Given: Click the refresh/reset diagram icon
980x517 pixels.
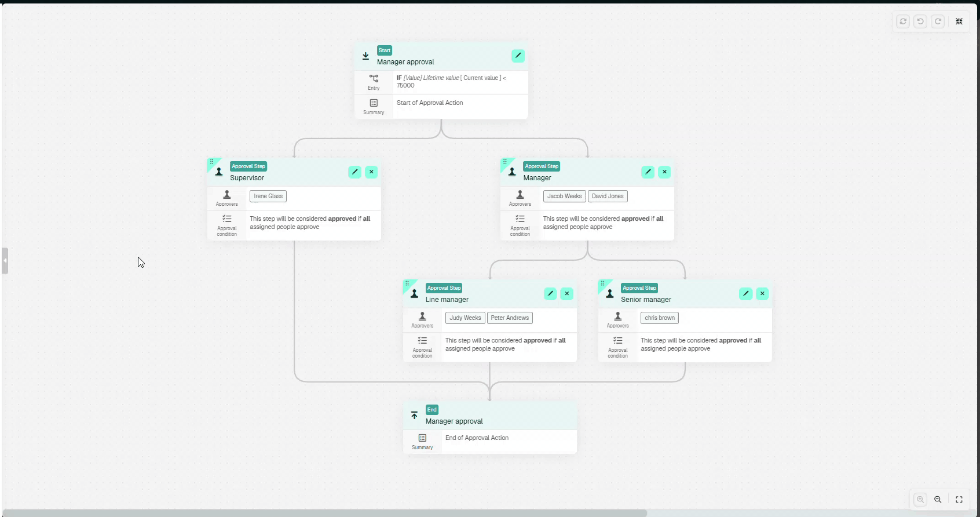Looking at the screenshot, I should 903,21.
